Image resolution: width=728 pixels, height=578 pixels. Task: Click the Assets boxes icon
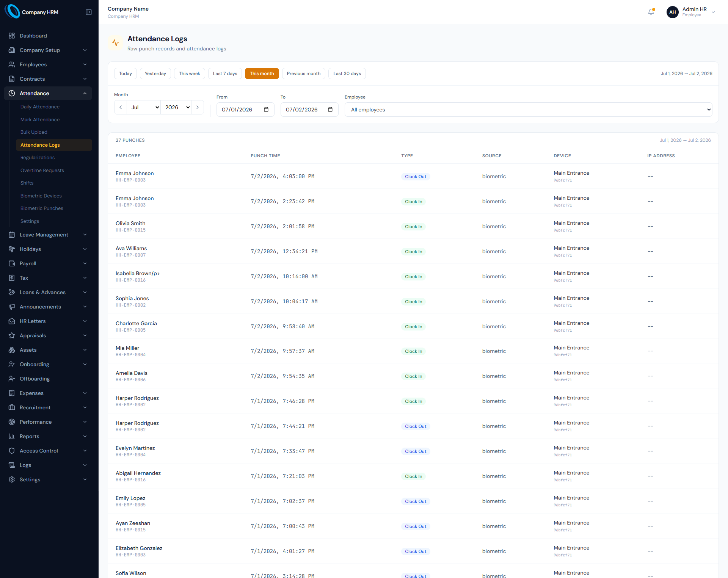click(x=12, y=350)
